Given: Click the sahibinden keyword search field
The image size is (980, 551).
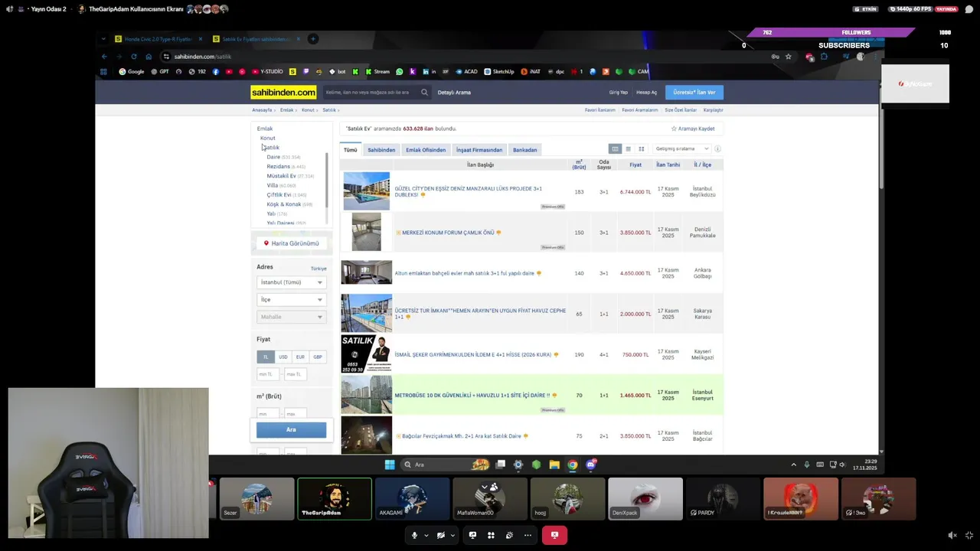Looking at the screenshot, I should coord(371,93).
